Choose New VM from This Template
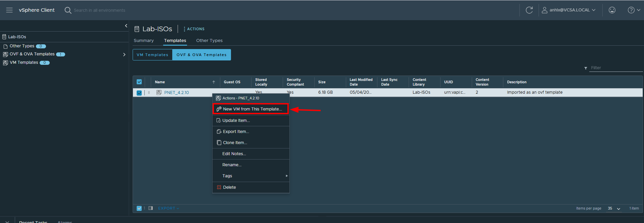 (x=251, y=109)
